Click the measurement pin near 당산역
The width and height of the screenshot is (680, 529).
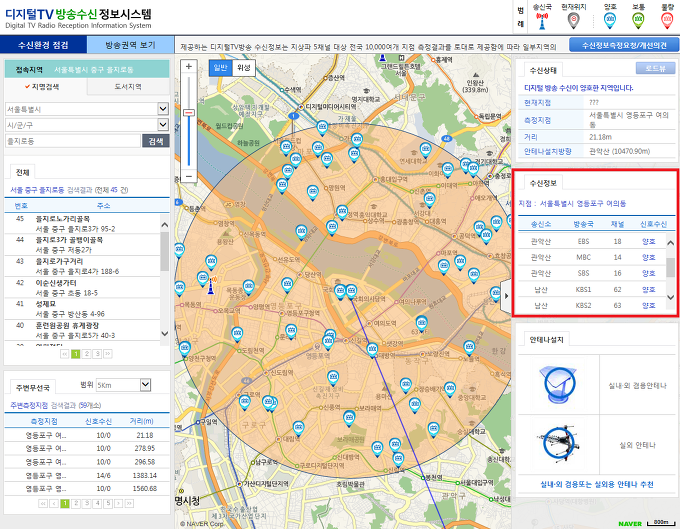(x=287, y=285)
